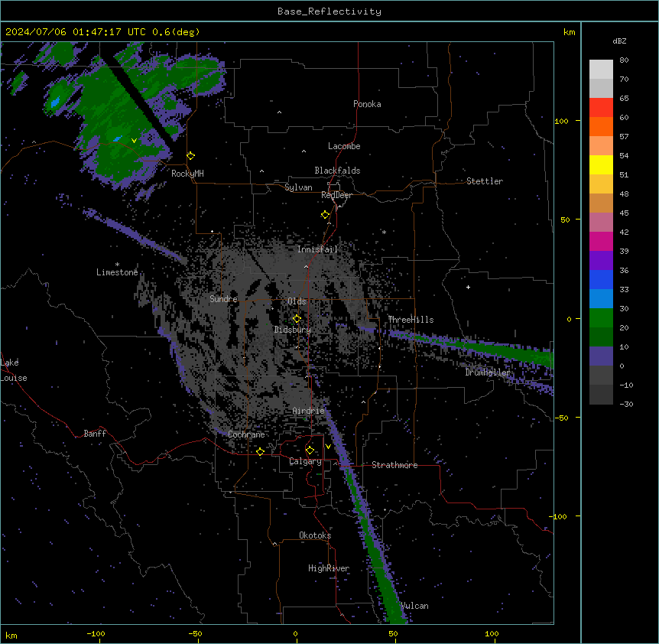Click the yellow diamond marker south of RedDeer
This screenshot has width=659, height=644.
[x=325, y=215]
